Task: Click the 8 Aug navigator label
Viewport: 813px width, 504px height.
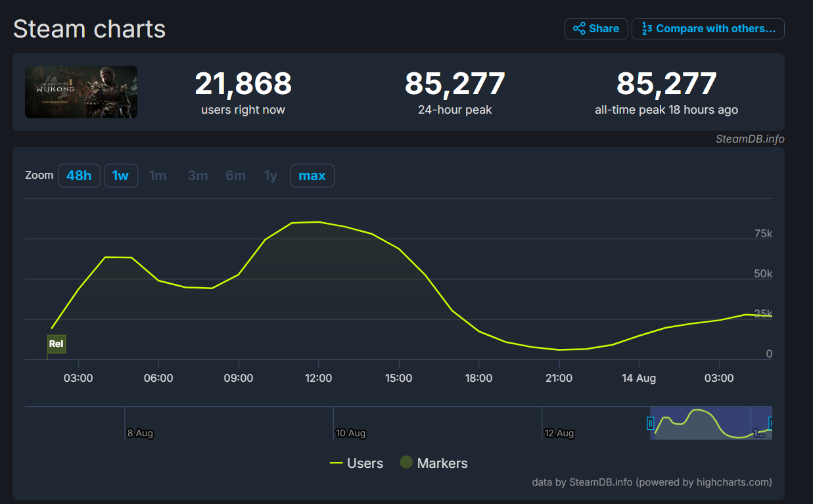Action: (140, 433)
